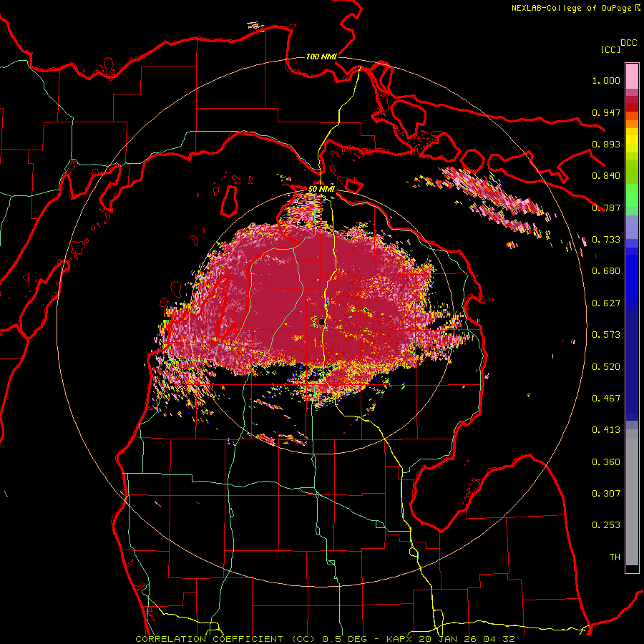This screenshot has width=644, height=644.
Task: Click the 0.307 scale value
Action: 606,494
